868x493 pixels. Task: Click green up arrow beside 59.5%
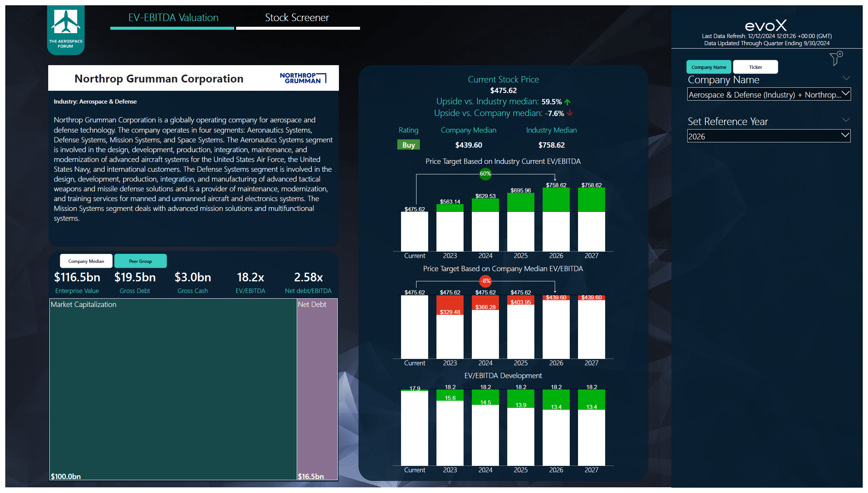click(x=567, y=102)
